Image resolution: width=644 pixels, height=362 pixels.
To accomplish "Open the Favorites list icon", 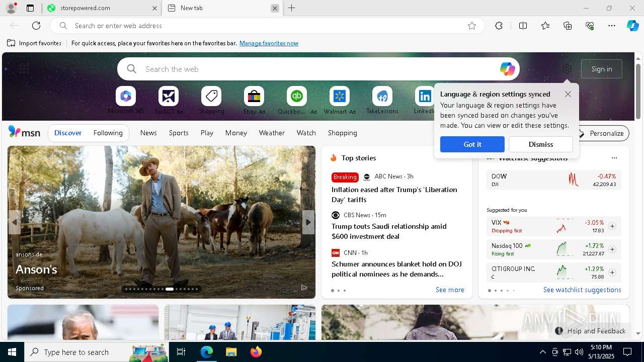I will pos(545,26).
